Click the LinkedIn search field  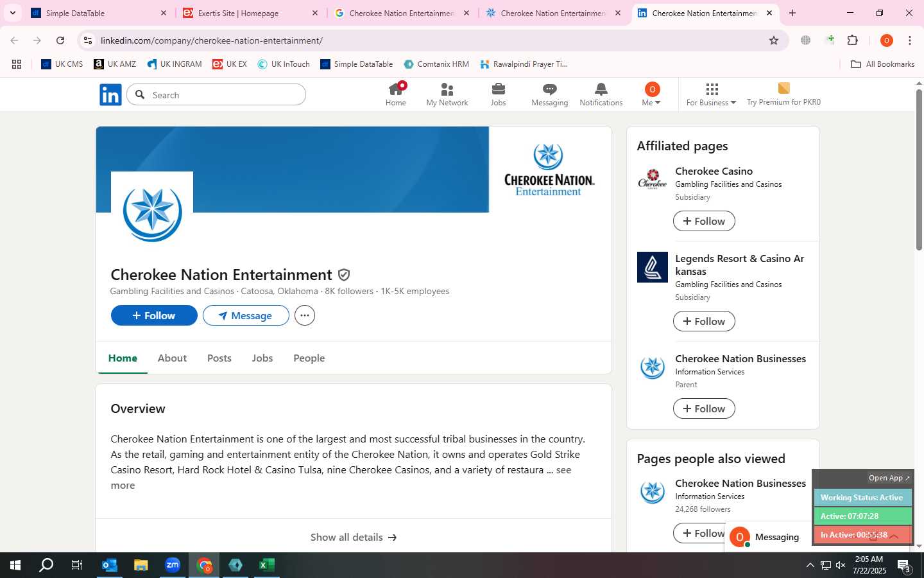pos(216,95)
